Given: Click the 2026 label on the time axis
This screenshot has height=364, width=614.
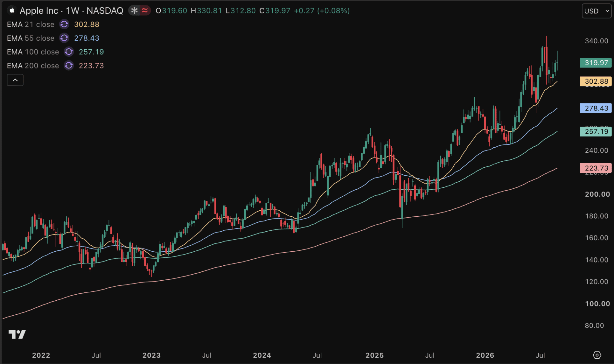Looking at the screenshot, I should 485,355.
